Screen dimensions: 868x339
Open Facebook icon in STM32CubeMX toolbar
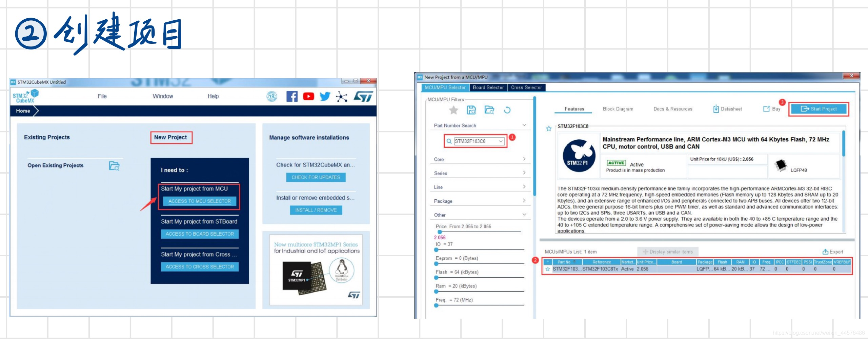[291, 97]
